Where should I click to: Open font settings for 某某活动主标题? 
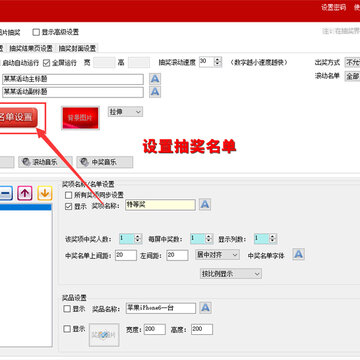155,79
